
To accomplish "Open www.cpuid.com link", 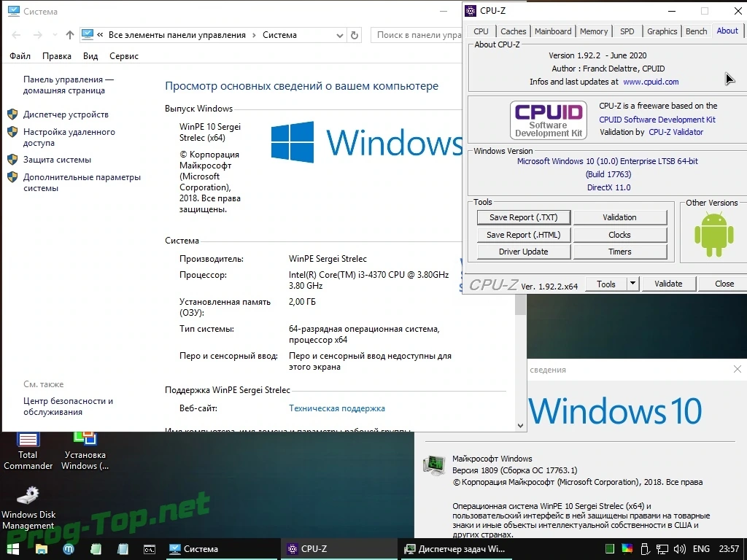I will 651,82.
